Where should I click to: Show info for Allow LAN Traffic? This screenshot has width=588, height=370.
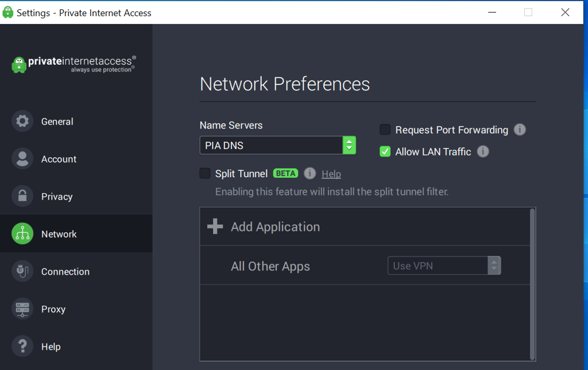click(482, 151)
